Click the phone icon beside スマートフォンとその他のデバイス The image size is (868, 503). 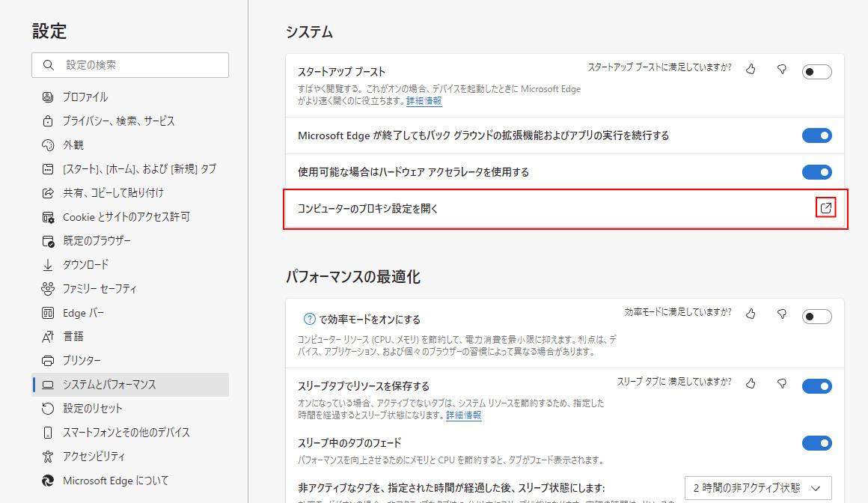click(x=48, y=433)
